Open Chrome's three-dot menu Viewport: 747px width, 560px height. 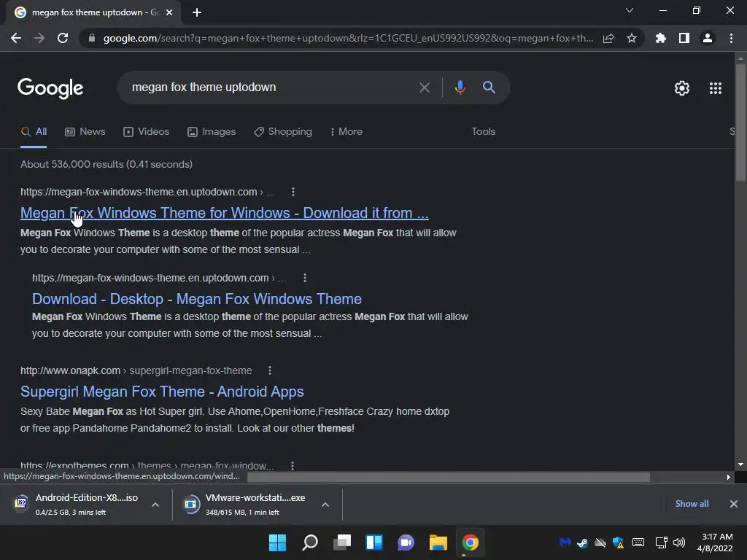pos(731,38)
